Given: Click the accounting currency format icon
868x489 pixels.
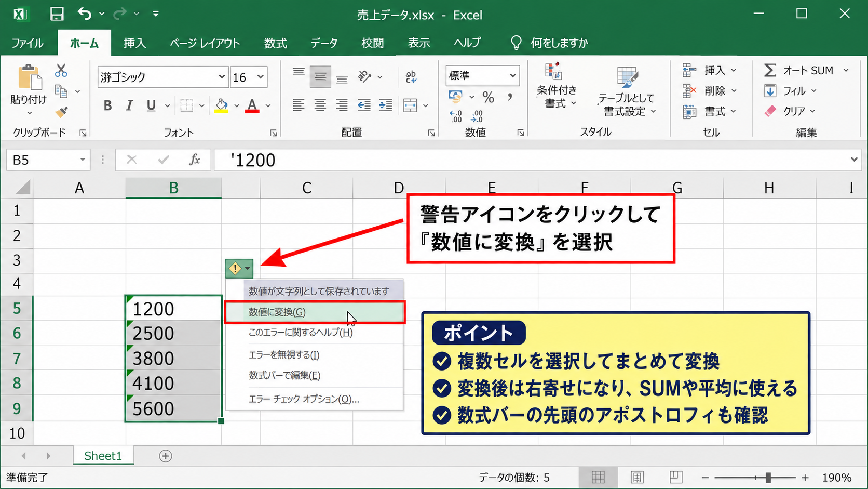Looking at the screenshot, I should coord(456,97).
